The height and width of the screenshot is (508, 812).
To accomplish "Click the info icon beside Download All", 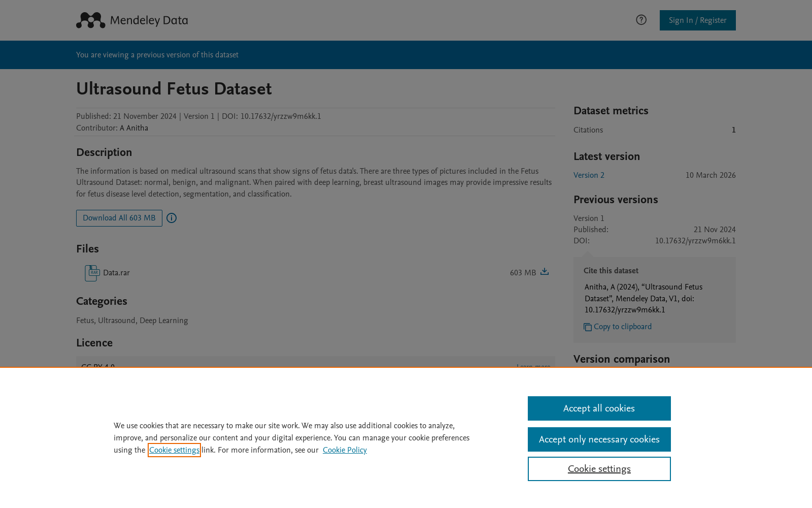I will 172,218.
